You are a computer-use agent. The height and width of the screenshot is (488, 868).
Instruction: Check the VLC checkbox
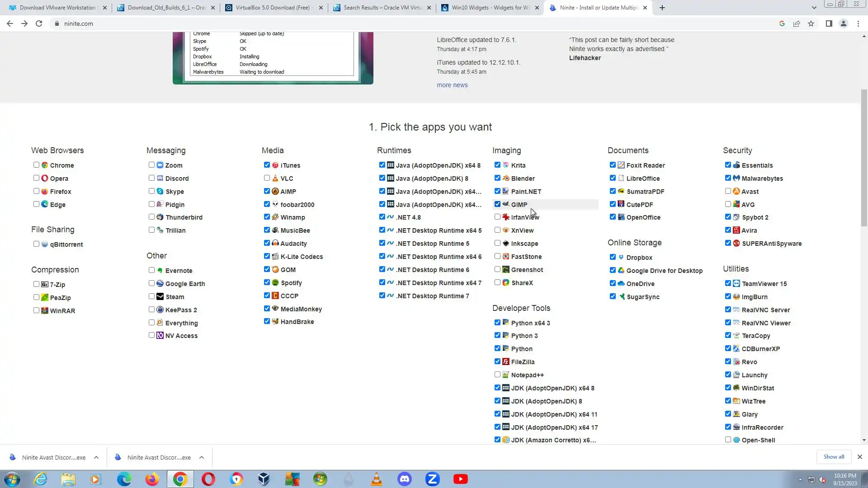[x=267, y=178]
